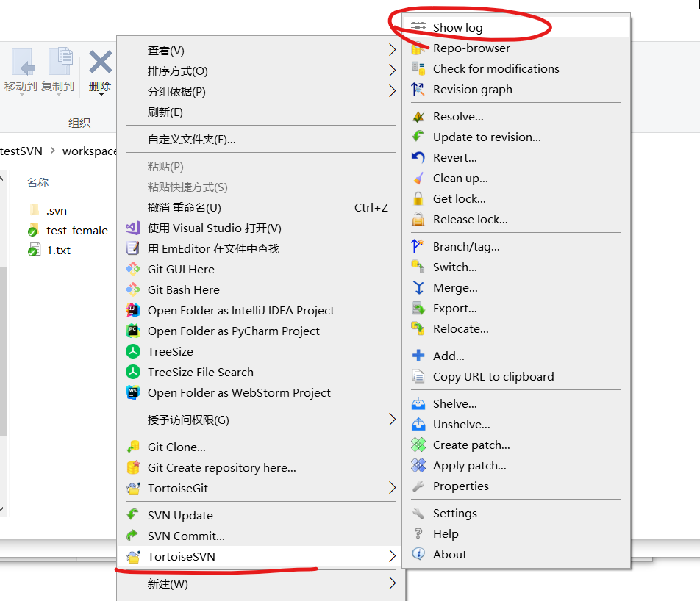This screenshot has width=700, height=601.
Task: Click the Shelve icon
Action: [x=418, y=403]
